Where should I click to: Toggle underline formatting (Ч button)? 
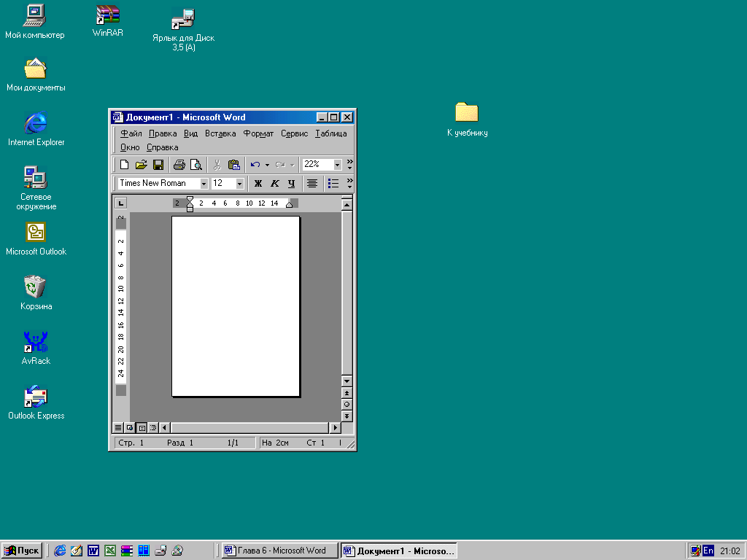pyautogui.click(x=291, y=183)
